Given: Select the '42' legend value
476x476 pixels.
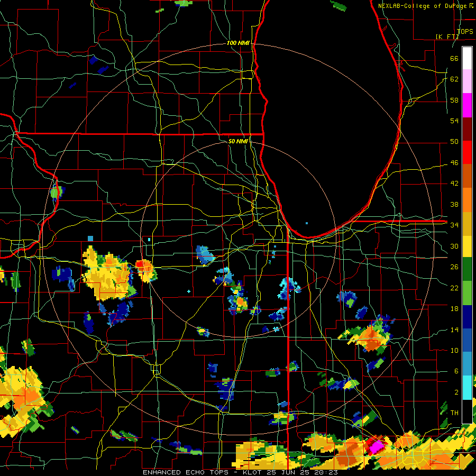Looking at the screenshot, I should tap(454, 184).
